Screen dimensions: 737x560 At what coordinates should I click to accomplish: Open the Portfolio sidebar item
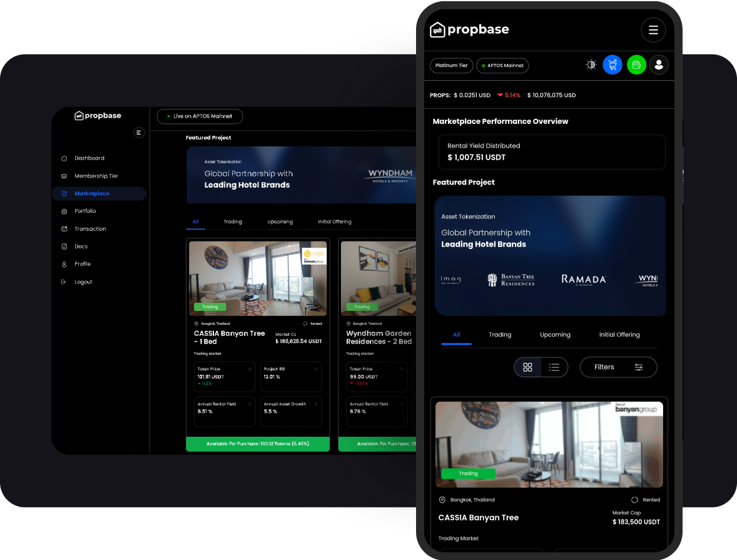[x=85, y=211]
